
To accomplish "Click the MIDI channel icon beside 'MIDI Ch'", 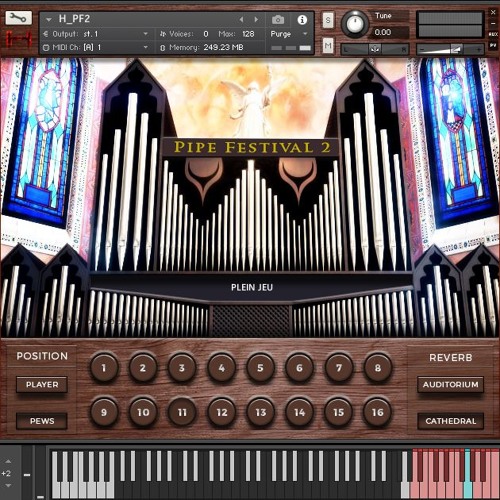I will point(46,48).
